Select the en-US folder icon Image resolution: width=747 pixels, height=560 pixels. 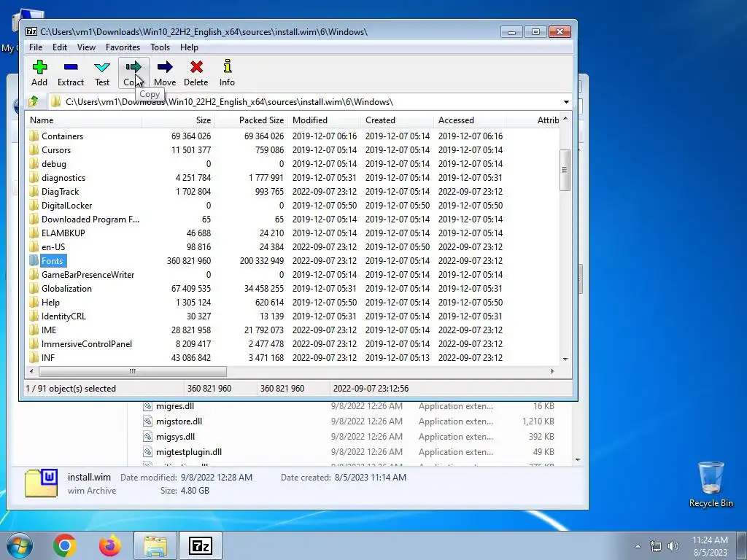pyautogui.click(x=34, y=246)
